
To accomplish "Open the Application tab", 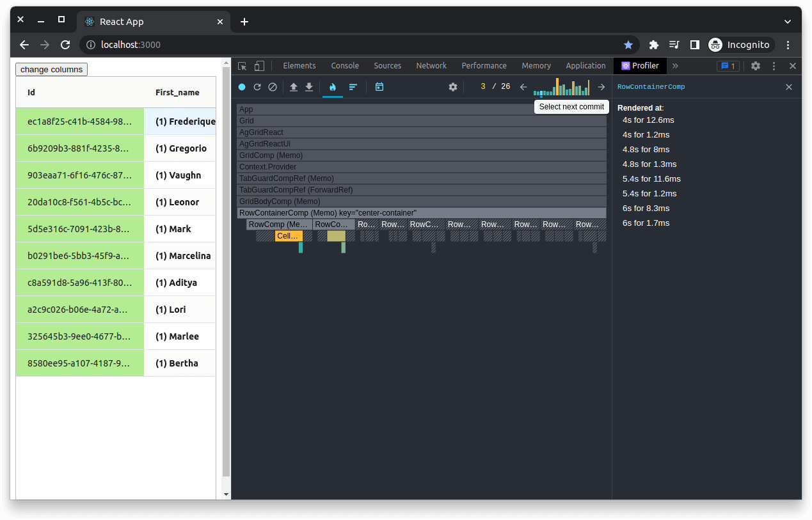I will click(x=585, y=66).
